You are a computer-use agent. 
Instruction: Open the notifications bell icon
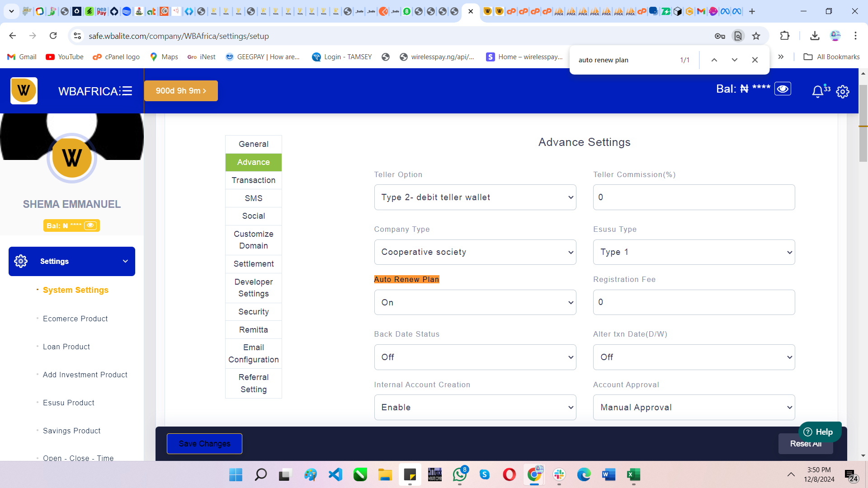[817, 92]
